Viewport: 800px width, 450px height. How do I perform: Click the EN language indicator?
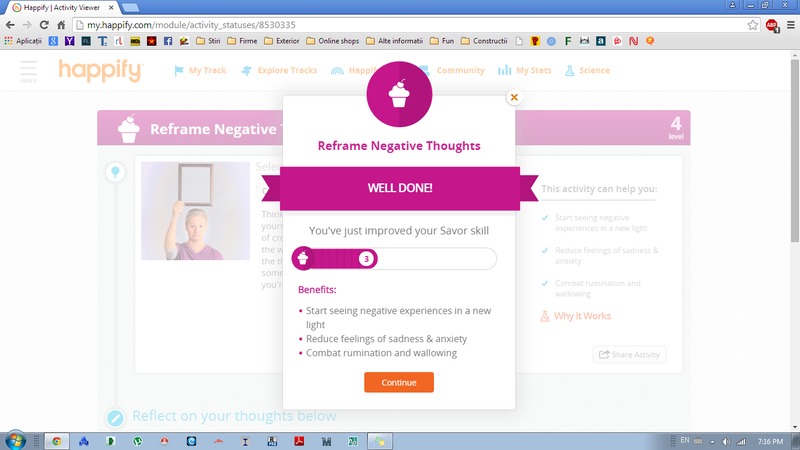coord(685,440)
